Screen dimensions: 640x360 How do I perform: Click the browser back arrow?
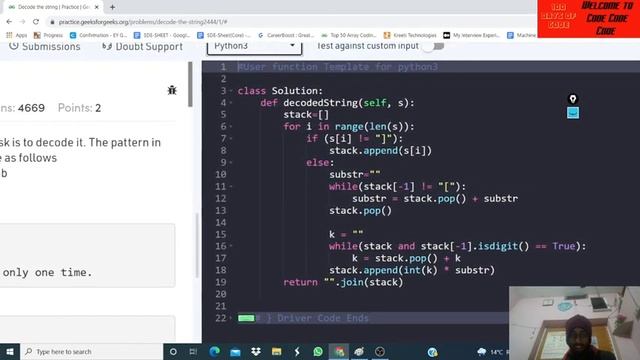(x=9, y=22)
